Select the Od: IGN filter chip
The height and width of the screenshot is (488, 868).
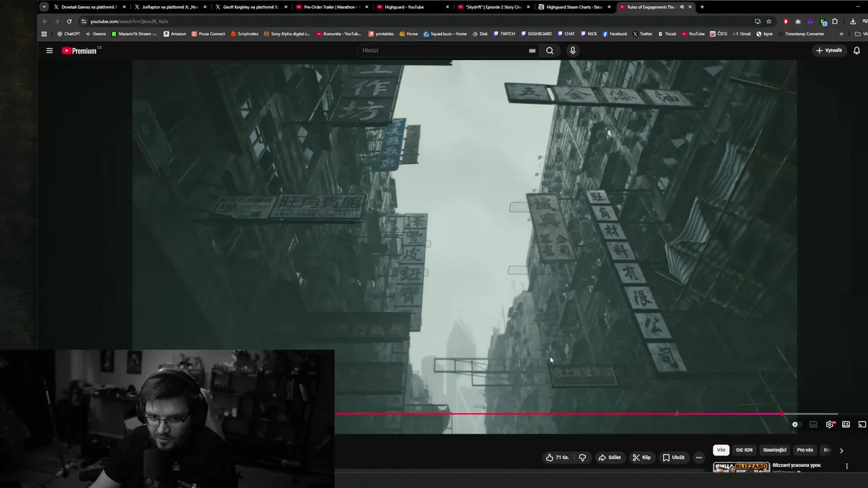(x=744, y=450)
